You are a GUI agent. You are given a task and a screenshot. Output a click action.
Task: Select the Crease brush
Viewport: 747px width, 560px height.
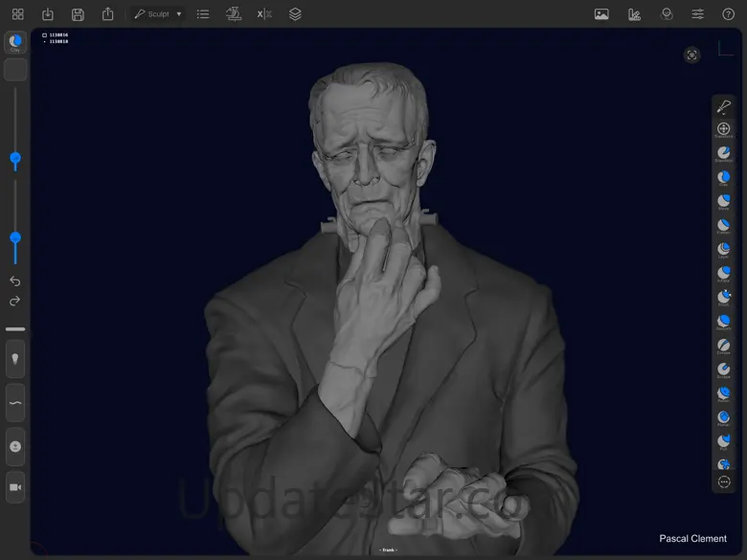(724, 346)
